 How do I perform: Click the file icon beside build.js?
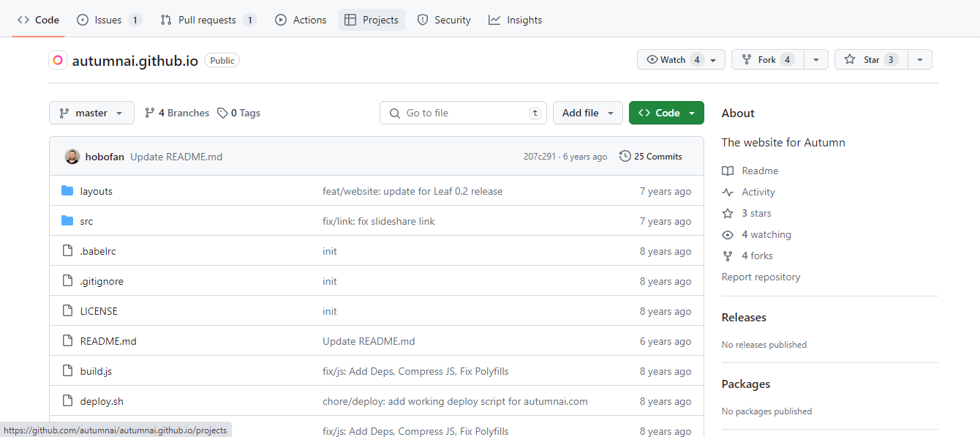67,371
